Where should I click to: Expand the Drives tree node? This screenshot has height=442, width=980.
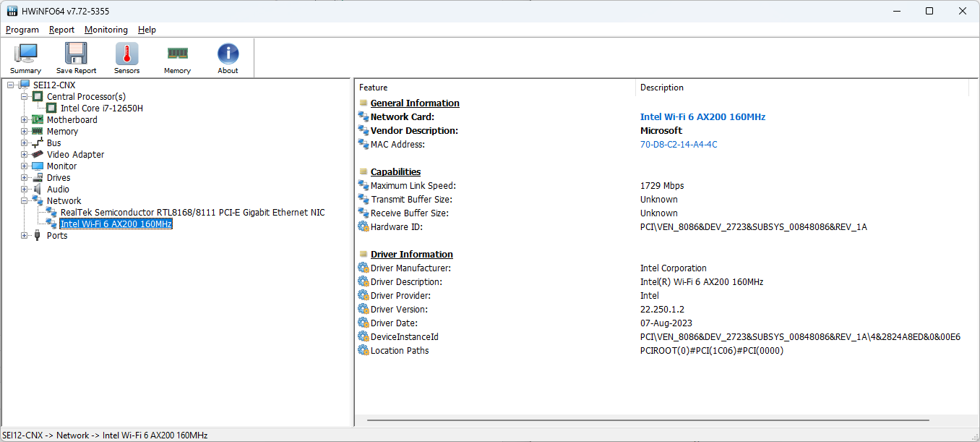coord(25,178)
